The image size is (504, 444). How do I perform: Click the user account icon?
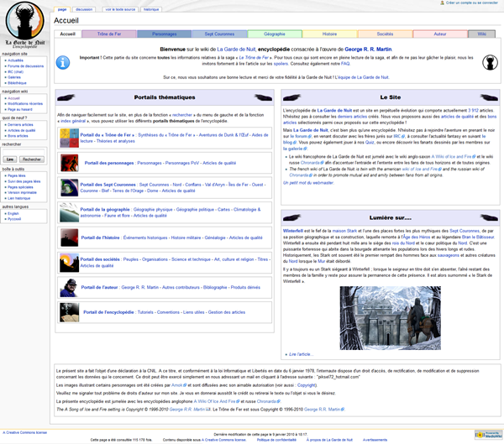[x=442, y=3]
